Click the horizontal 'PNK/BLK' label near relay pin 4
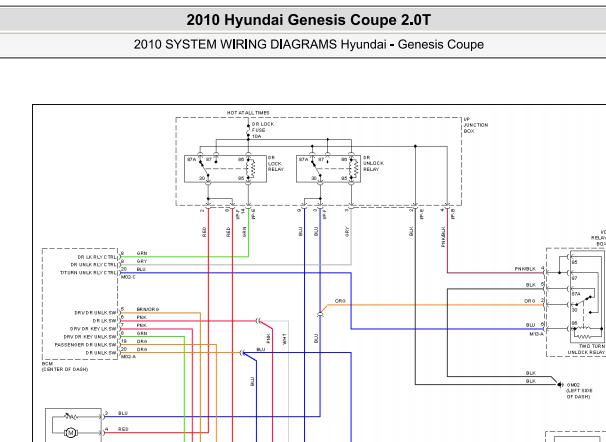Viewport: 606px width, 442px height. pos(525,269)
